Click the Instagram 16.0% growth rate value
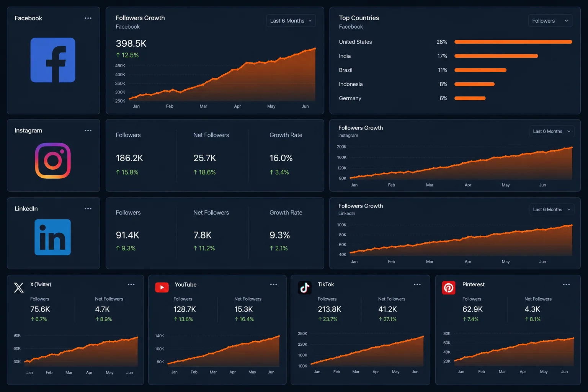The image size is (588, 392). tap(281, 158)
